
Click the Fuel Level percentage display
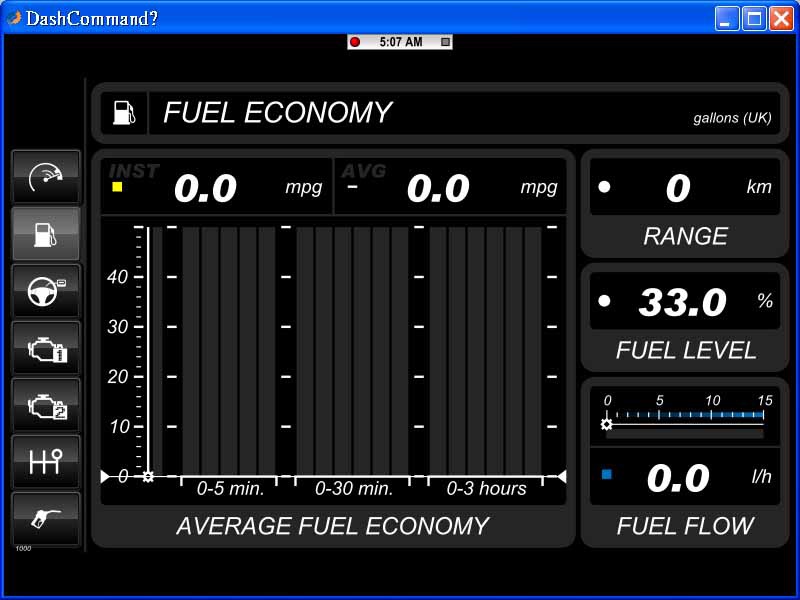684,301
